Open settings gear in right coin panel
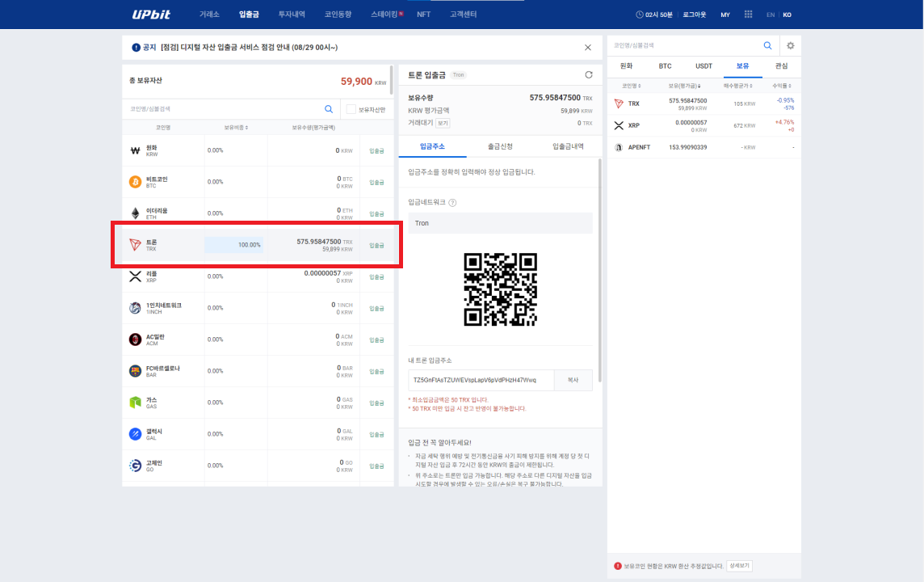 790,45
